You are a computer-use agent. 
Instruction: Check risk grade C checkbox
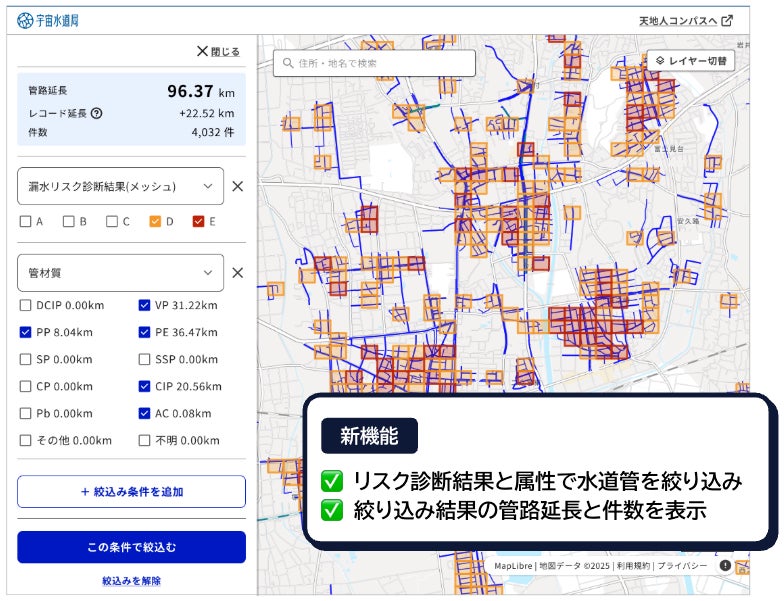click(x=112, y=222)
